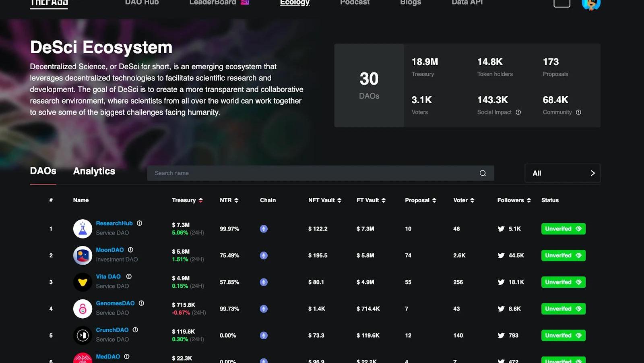Sort by Proposal column arrows

434,200
